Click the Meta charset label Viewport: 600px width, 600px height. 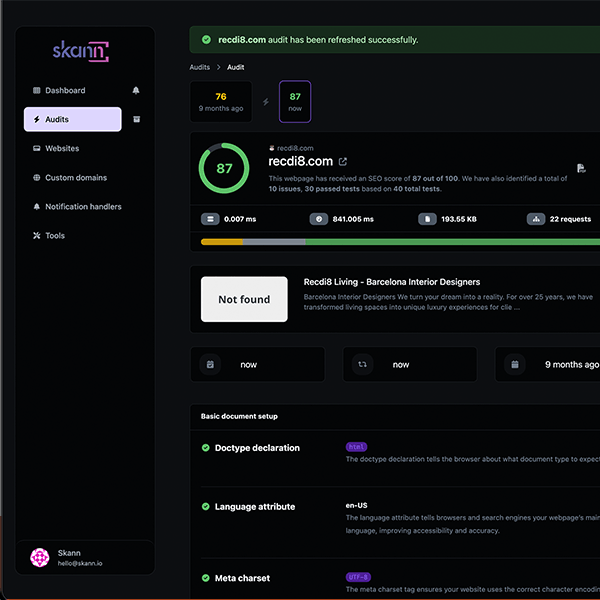[242, 578]
